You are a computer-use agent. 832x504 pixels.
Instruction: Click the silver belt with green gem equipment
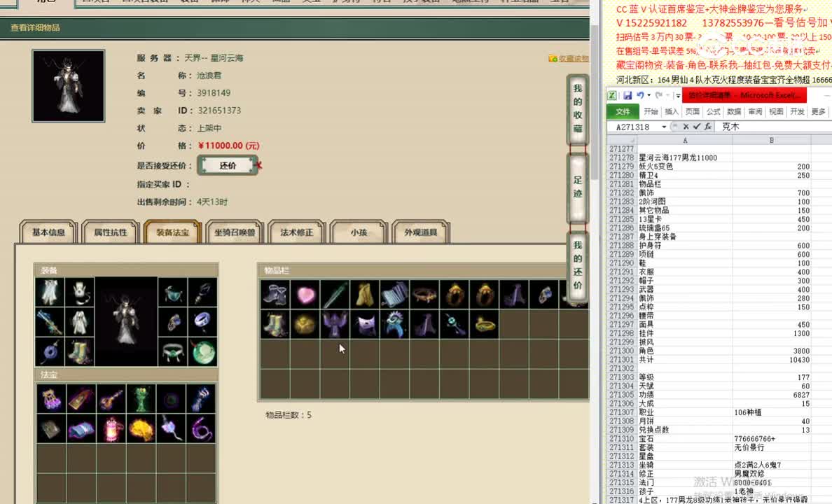pyautogui.click(x=173, y=351)
